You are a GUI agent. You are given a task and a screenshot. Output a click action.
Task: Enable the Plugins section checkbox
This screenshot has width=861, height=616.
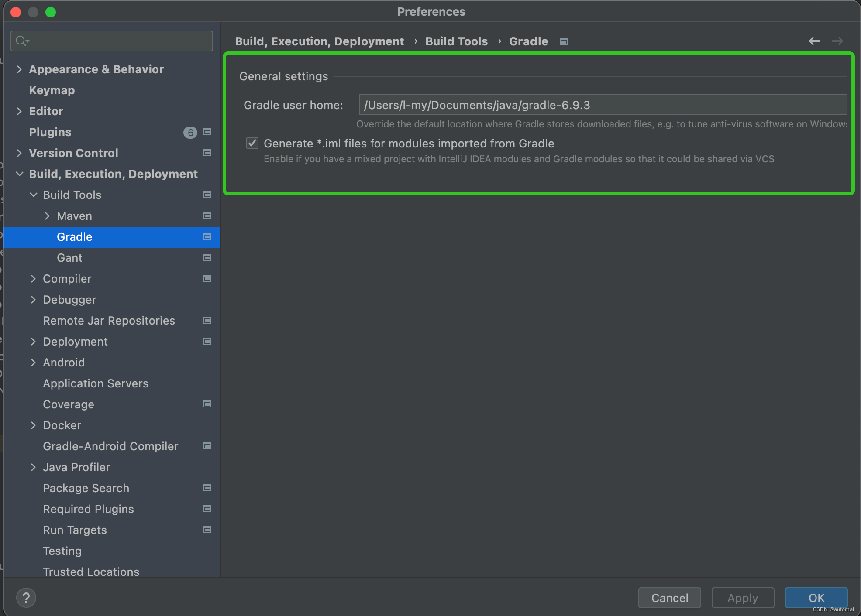click(x=210, y=132)
